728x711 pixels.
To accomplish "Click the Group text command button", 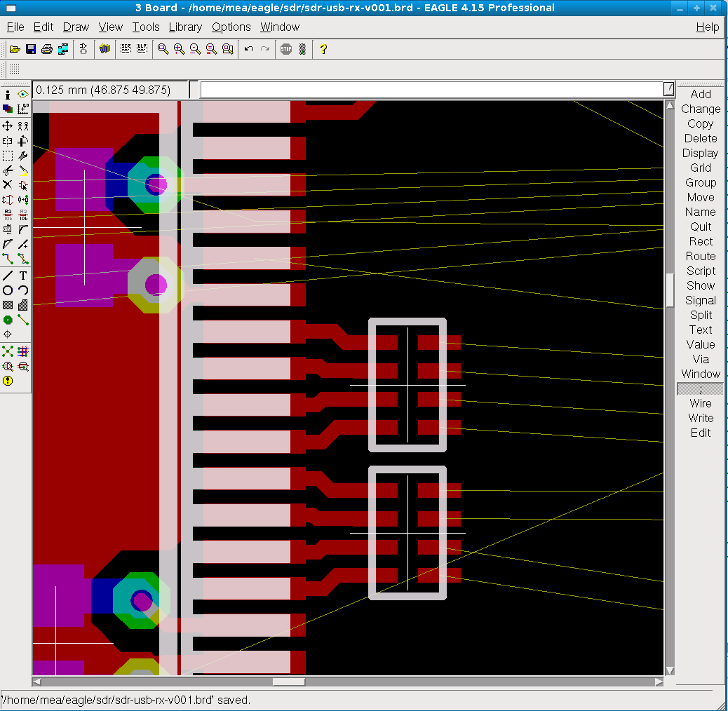I will 700,182.
